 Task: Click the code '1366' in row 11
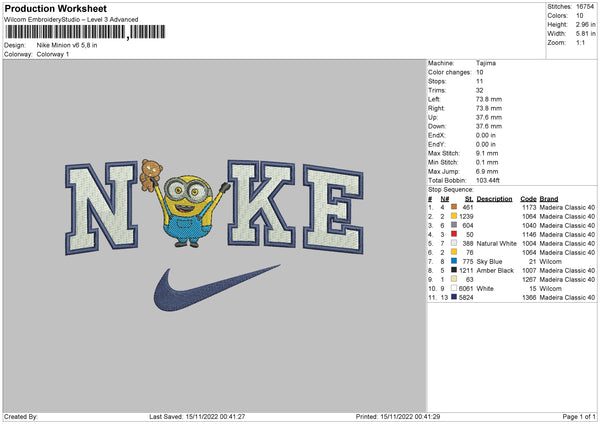pyautogui.click(x=529, y=297)
